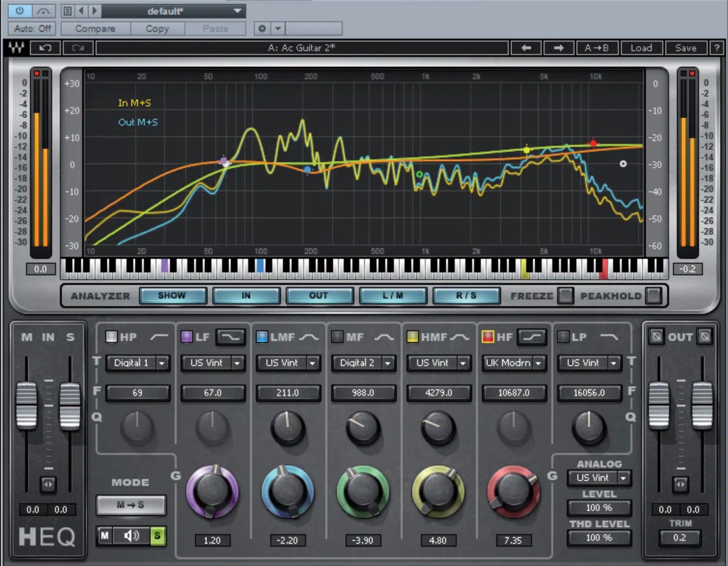Image resolution: width=728 pixels, height=566 pixels.
Task: Click the green S solo button
Action: [157, 536]
